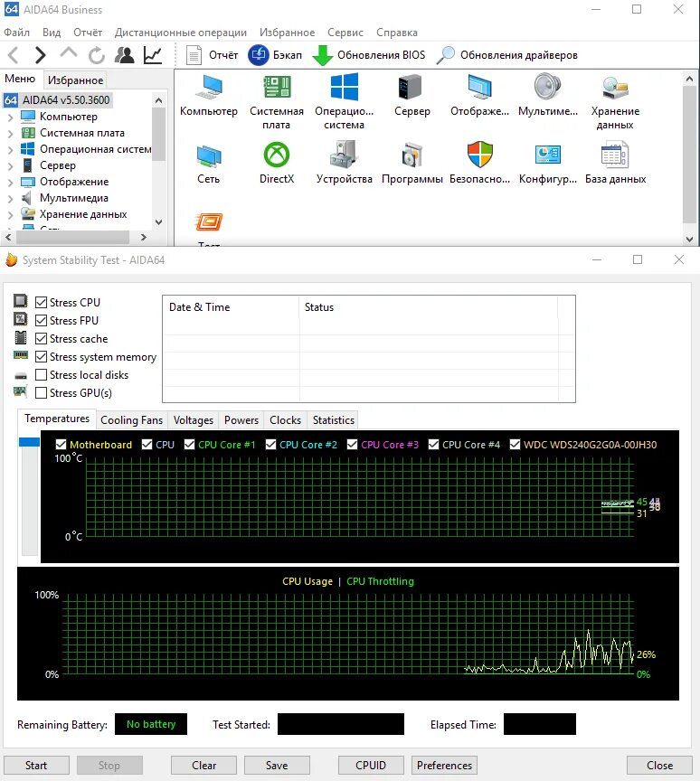Expand the Отображение tree node

(x=11, y=183)
